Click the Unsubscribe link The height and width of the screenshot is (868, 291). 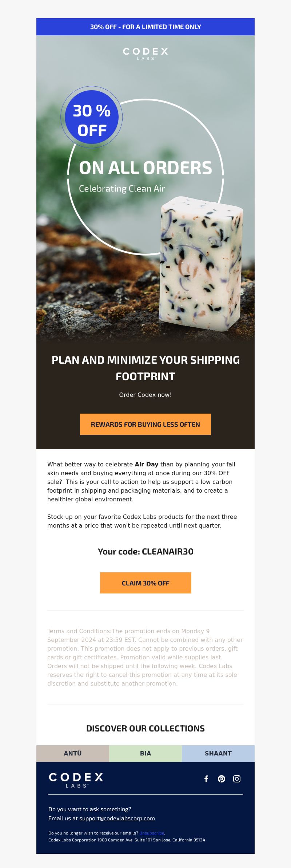(152, 833)
